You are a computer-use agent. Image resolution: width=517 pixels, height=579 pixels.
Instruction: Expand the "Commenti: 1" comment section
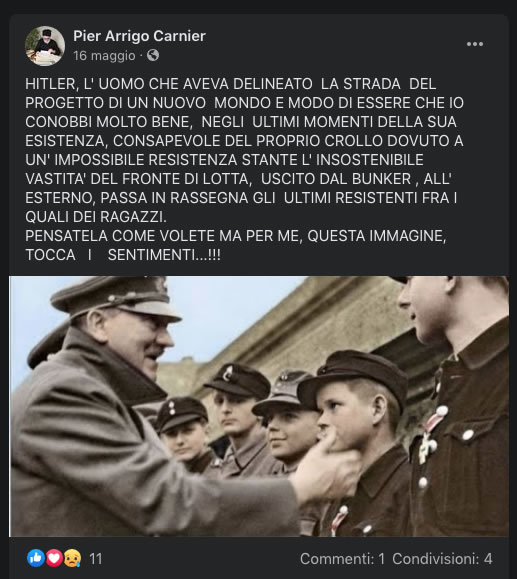coord(342,559)
